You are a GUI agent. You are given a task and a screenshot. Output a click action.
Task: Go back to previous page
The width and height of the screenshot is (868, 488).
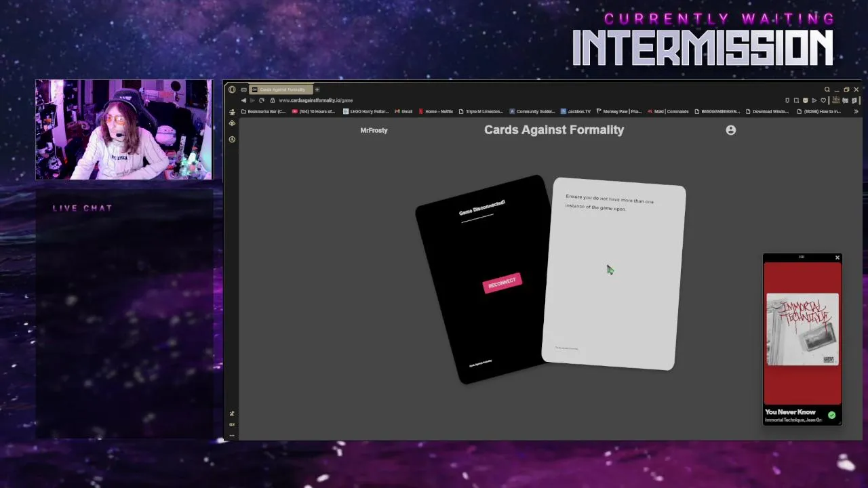click(x=243, y=100)
